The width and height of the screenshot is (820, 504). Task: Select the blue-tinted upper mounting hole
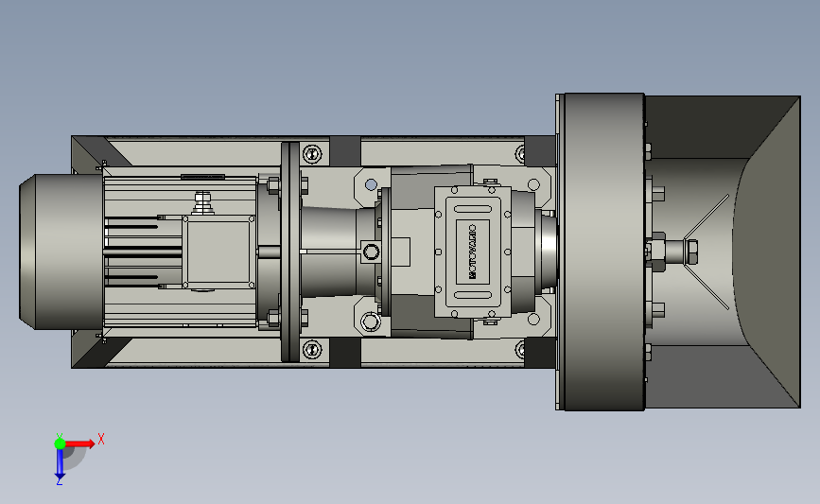[371, 184]
